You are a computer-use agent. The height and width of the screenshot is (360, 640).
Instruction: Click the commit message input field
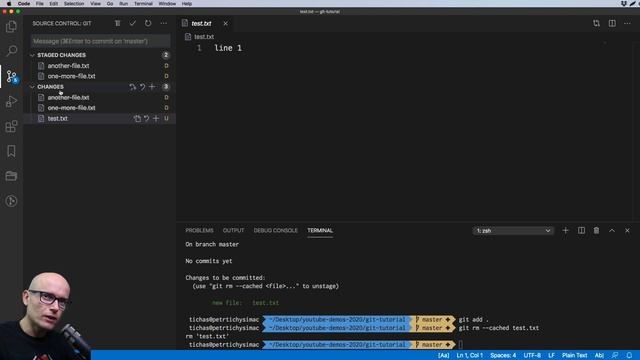[100, 41]
